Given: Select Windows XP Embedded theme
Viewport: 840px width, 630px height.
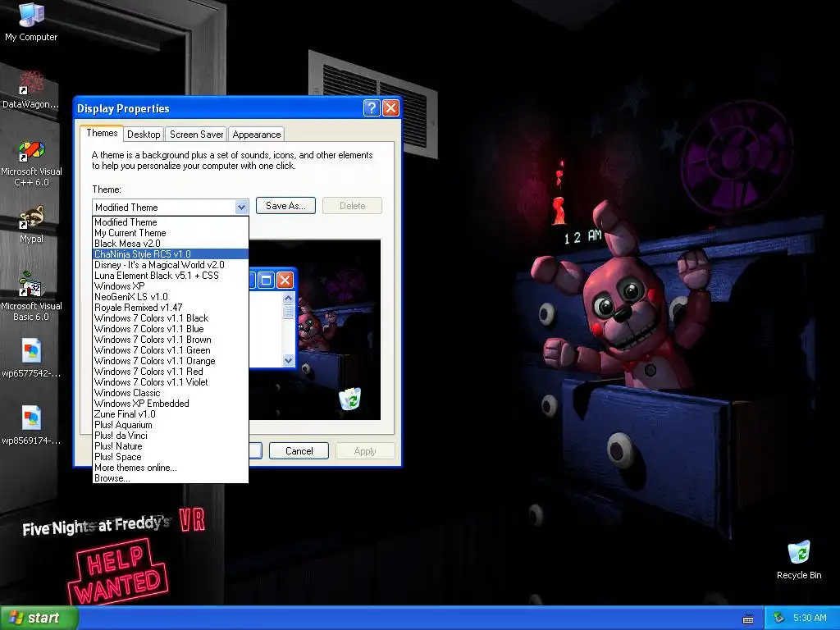Looking at the screenshot, I should pyautogui.click(x=171, y=404).
